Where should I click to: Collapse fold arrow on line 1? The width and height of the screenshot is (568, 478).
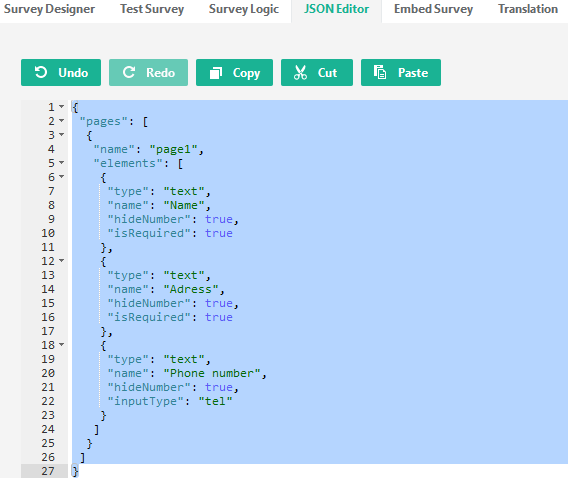pos(62,106)
